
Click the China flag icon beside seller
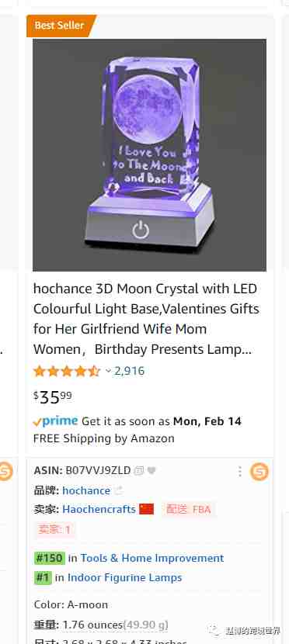pos(146,509)
